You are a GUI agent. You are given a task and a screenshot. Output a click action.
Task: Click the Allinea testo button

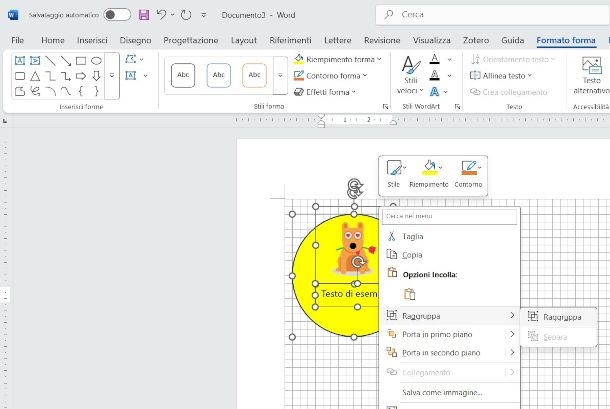[503, 75]
